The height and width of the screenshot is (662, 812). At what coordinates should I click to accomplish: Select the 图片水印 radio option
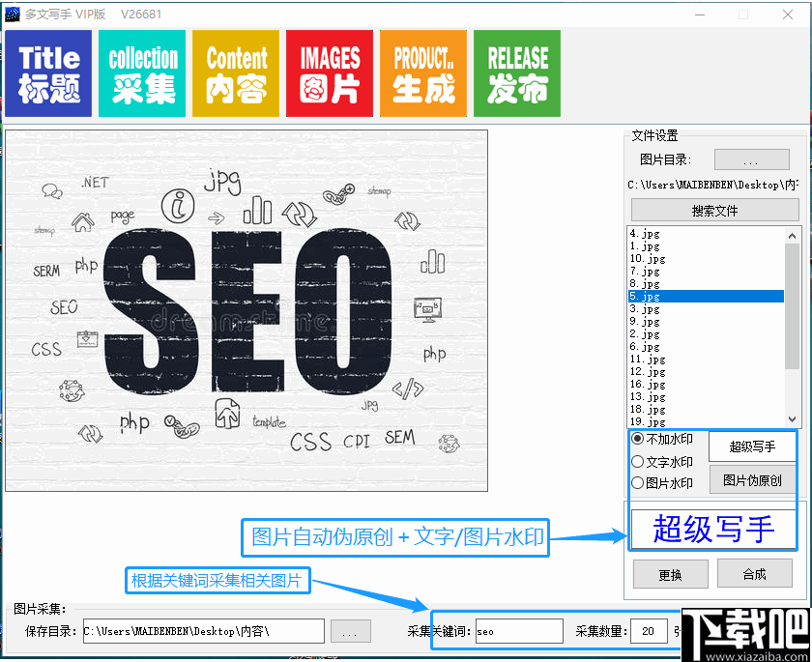coord(661,483)
